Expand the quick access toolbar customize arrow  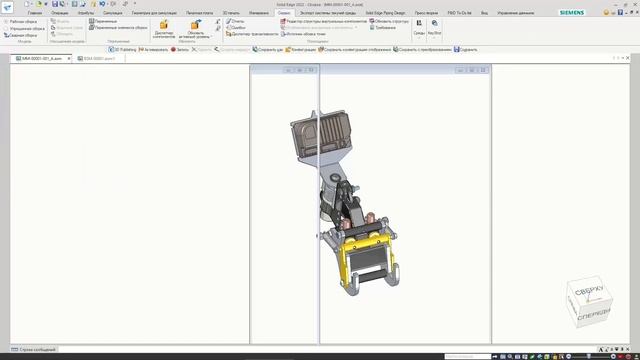(135, 4)
